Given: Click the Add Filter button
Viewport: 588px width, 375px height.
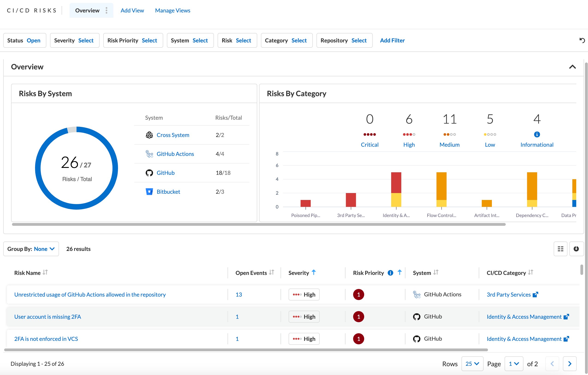Looking at the screenshot, I should click(x=392, y=40).
